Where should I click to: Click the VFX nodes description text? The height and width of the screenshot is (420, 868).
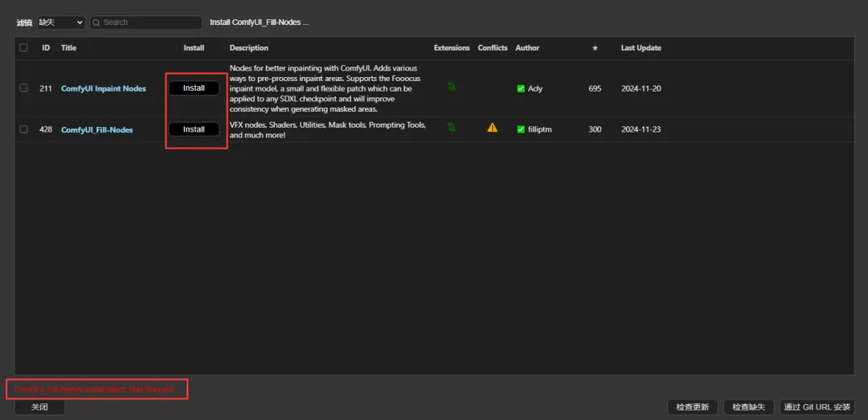(328, 130)
